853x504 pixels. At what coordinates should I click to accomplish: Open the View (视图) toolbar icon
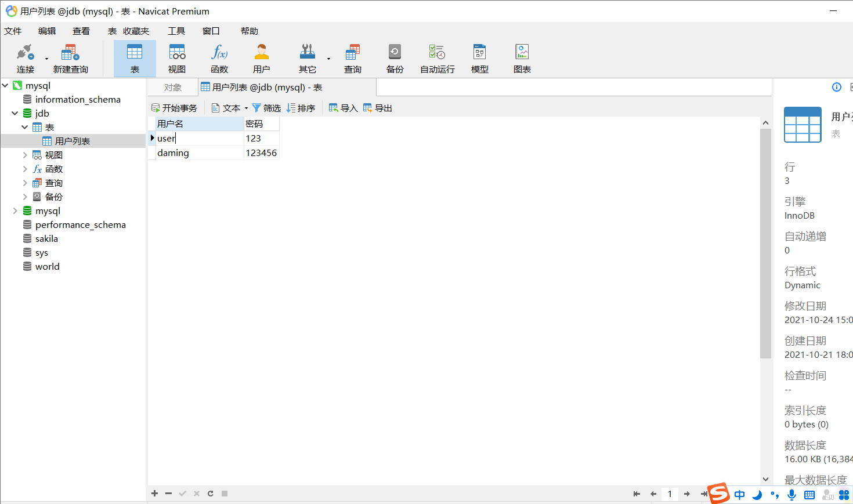(x=177, y=59)
